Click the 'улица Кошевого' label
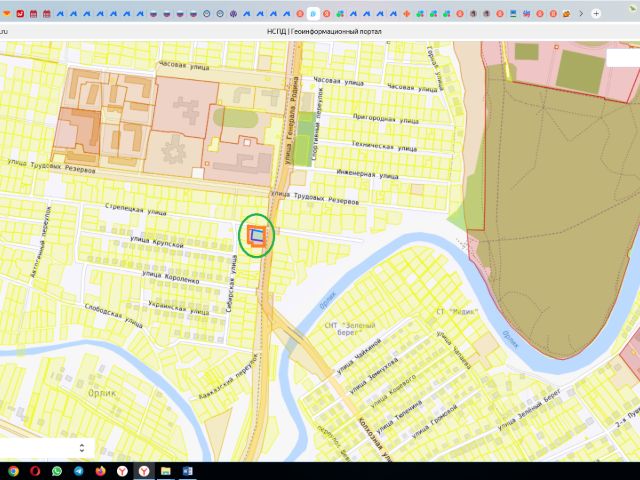The height and width of the screenshot is (480, 640). (393, 391)
